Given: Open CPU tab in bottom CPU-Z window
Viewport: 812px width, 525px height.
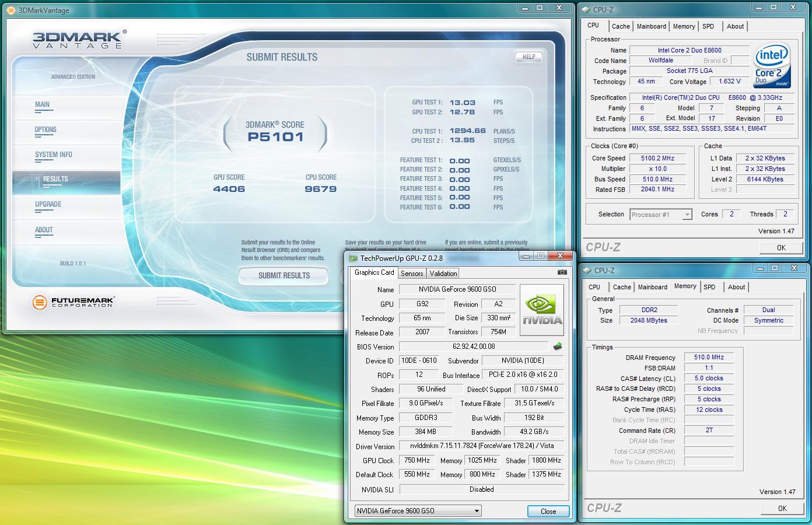Looking at the screenshot, I should pos(594,287).
